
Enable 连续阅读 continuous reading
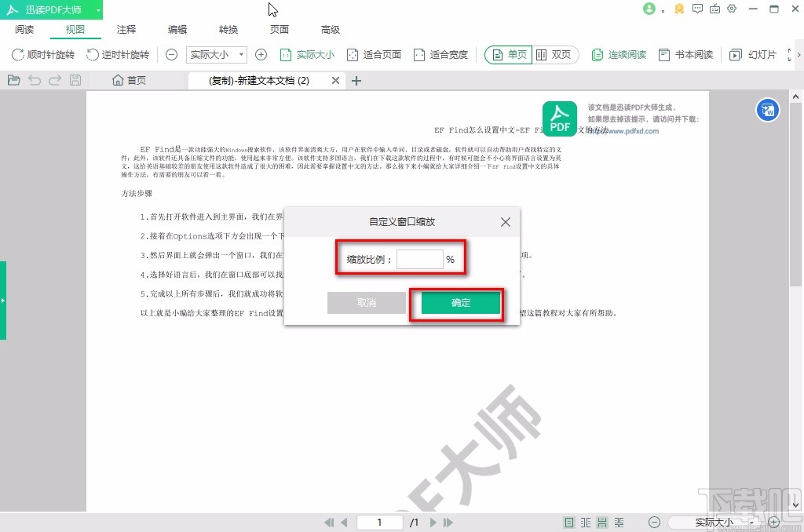pyautogui.click(x=619, y=54)
